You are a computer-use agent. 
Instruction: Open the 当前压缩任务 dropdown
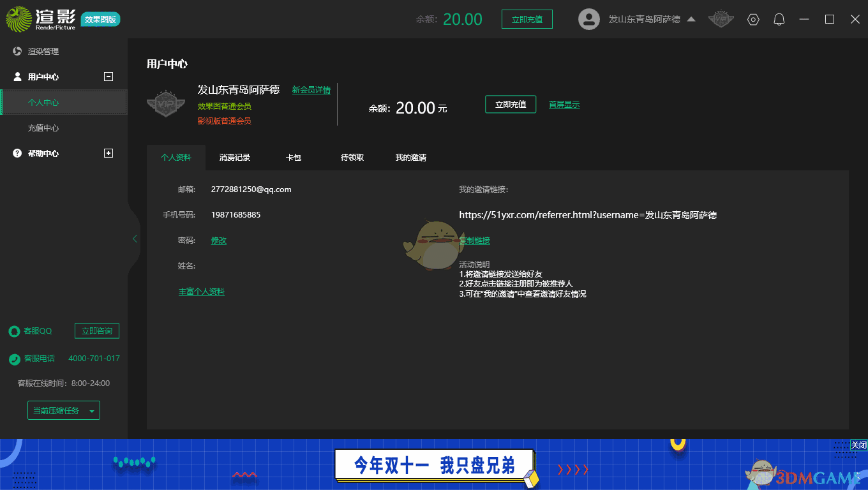(64, 410)
